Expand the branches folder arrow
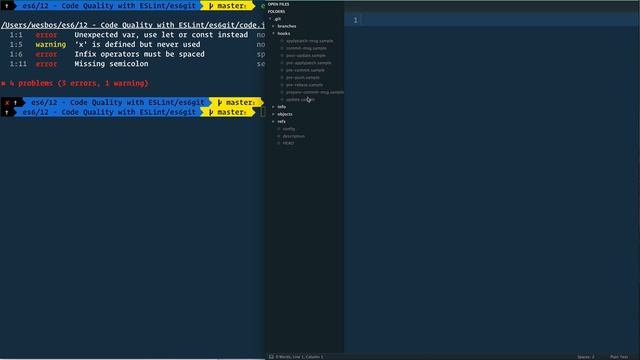 (273, 26)
